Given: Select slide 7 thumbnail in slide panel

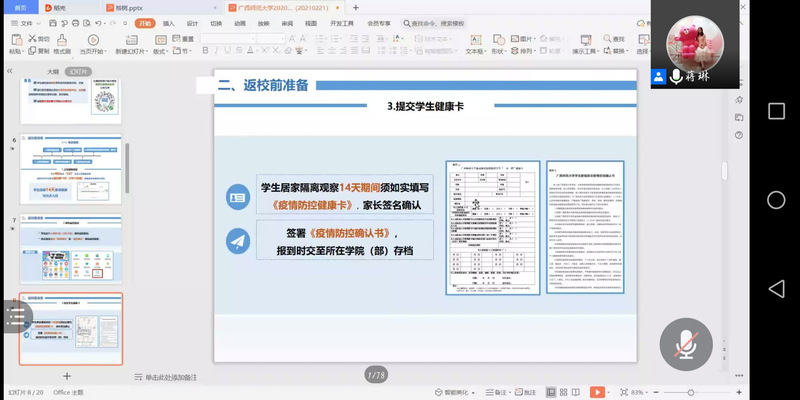Looking at the screenshot, I should [x=70, y=248].
